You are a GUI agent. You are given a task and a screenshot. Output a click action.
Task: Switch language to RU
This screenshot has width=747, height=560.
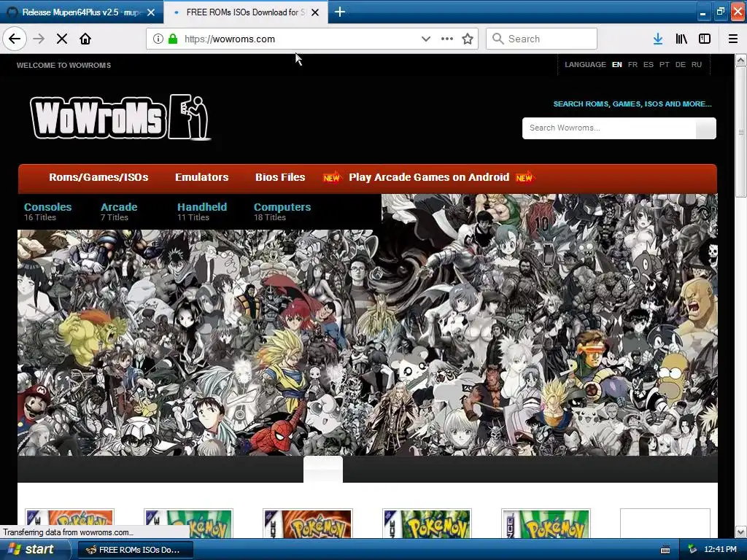tap(697, 65)
